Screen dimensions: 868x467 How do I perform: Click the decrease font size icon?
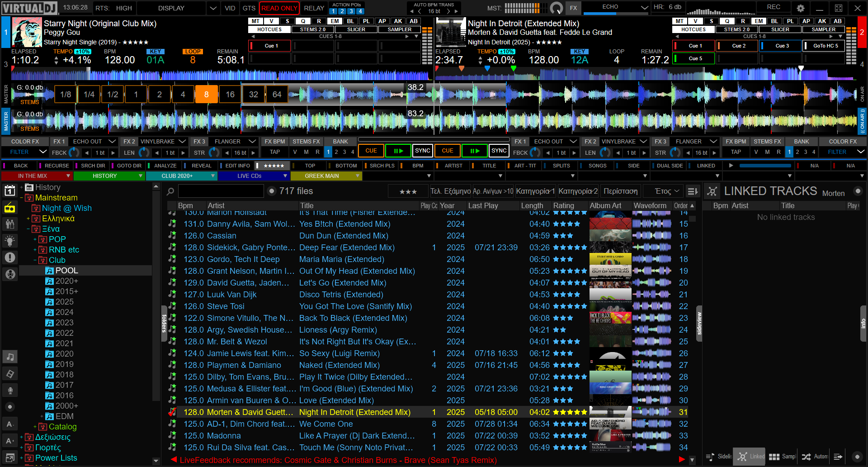click(x=9, y=424)
